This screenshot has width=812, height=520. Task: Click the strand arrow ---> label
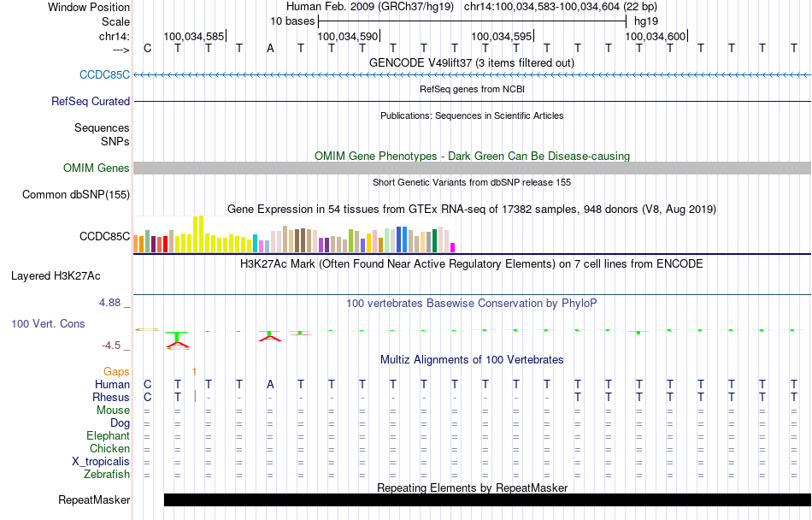tap(121, 50)
